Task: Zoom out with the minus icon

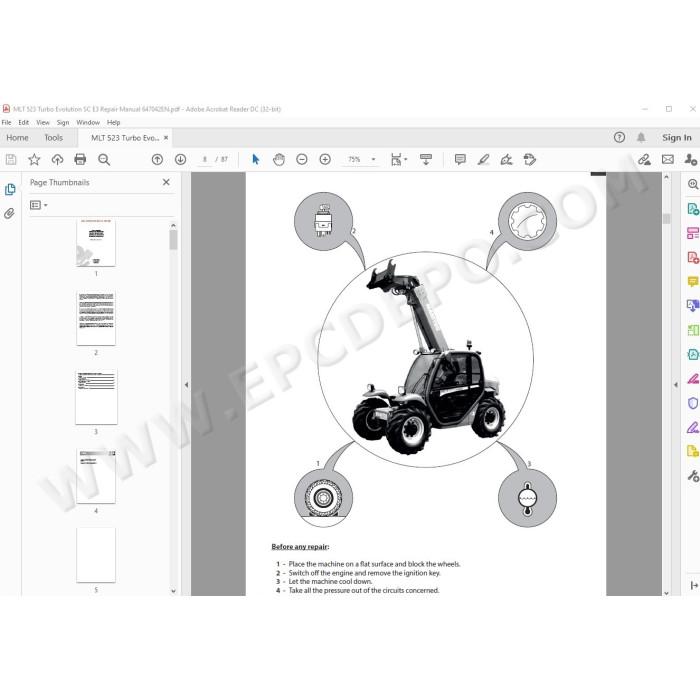Action: click(302, 159)
